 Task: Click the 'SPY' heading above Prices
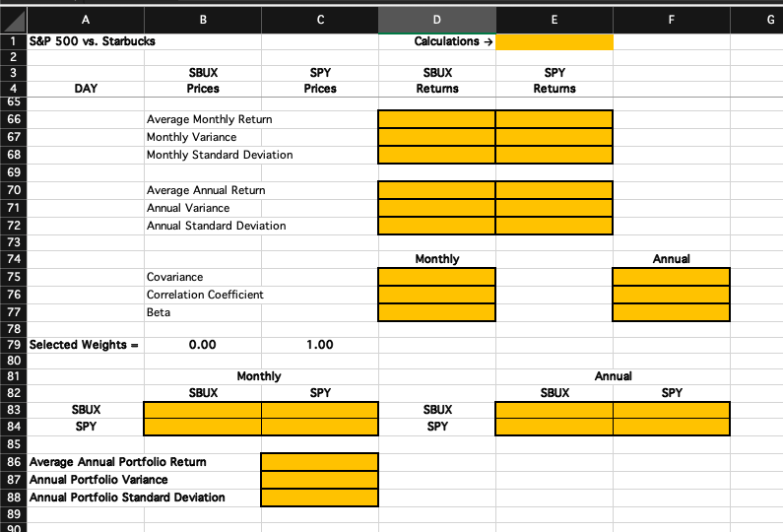(320, 73)
